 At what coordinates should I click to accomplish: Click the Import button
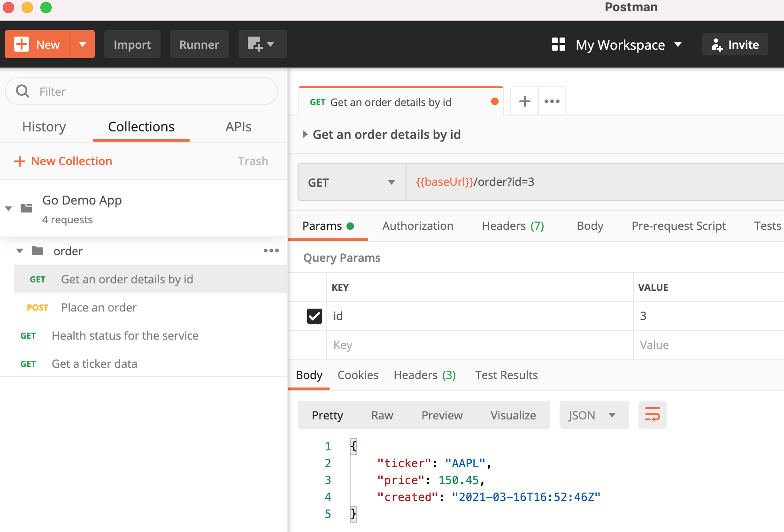132,44
